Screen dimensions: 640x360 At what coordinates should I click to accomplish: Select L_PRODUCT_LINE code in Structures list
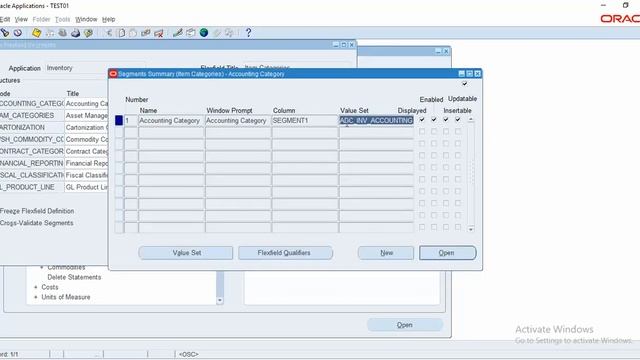coord(32,187)
